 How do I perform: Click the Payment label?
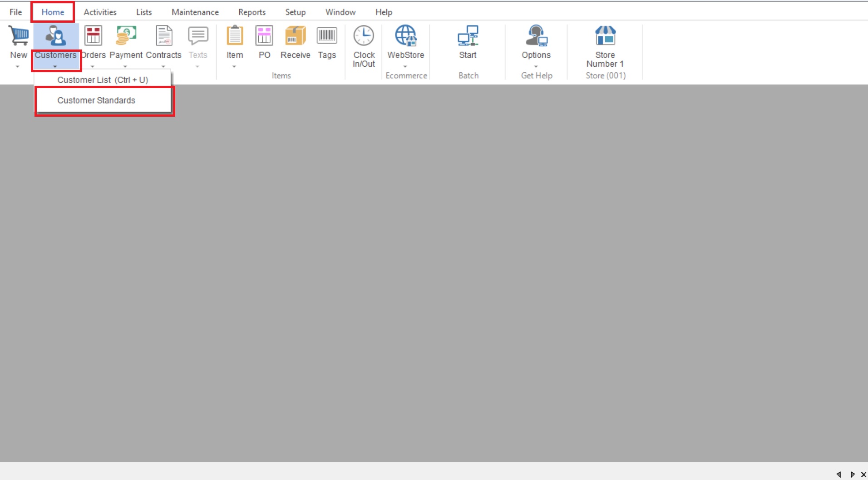pyautogui.click(x=126, y=55)
